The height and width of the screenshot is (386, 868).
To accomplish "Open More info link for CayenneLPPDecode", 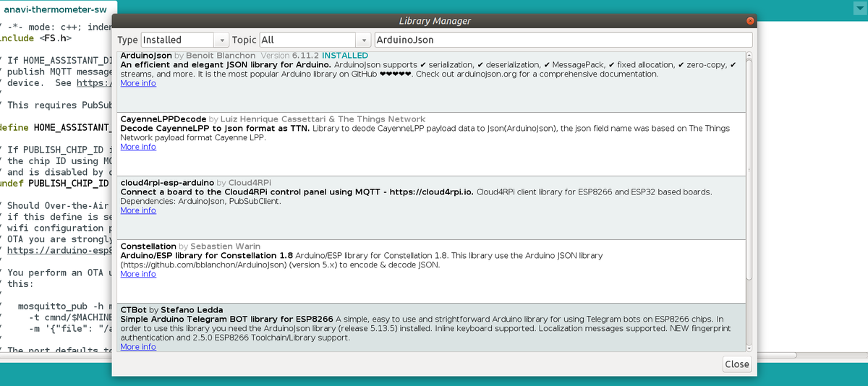I will coord(138,147).
